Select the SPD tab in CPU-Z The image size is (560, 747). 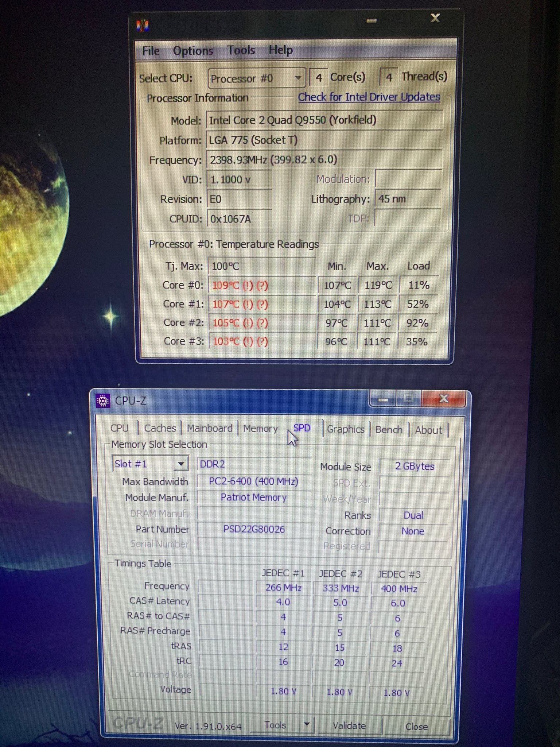302,428
